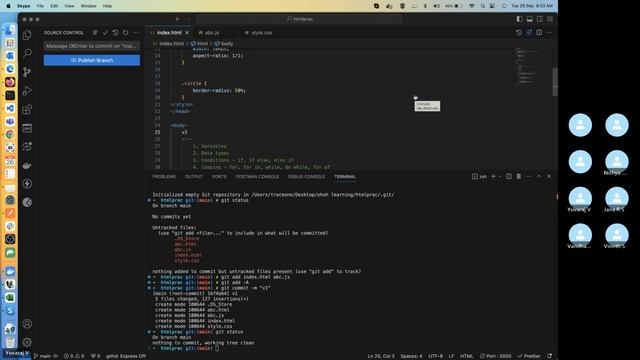
Task: Open terminal panel more actions ellipsis
Action: click(529, 176)
